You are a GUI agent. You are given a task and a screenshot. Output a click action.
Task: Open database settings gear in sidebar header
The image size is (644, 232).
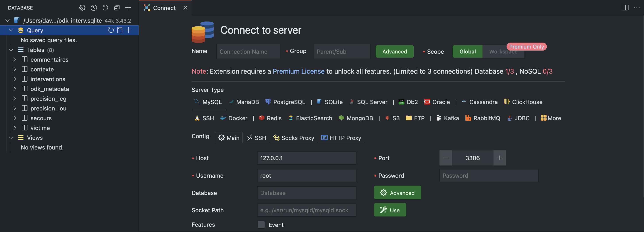[82, 8]
